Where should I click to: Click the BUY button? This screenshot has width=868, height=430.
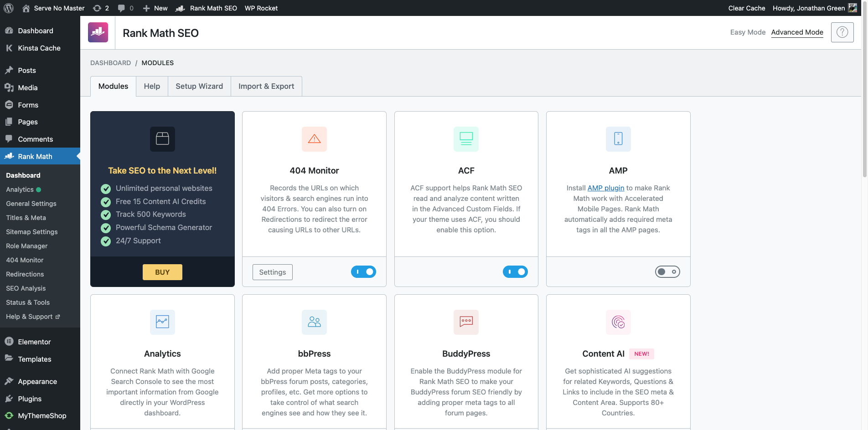pyautogui.click(x=162, y=272)
